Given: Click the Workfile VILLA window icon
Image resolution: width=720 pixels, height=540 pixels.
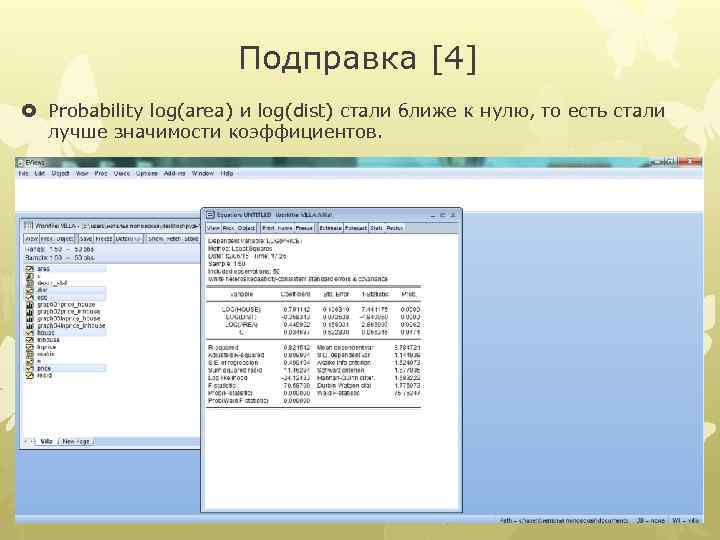Looking at the screenshot, I should [29, 226].
